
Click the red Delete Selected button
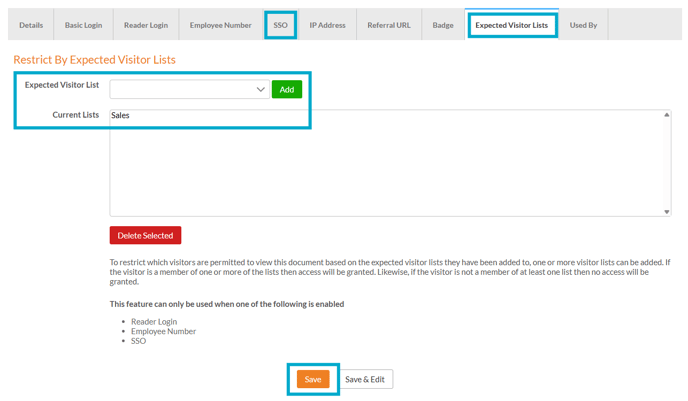tap(145, 236)
